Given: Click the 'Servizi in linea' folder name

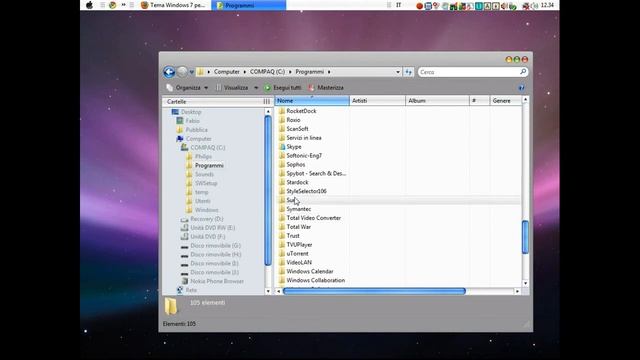Looking at the screenshot, I should tap(304, 138).
